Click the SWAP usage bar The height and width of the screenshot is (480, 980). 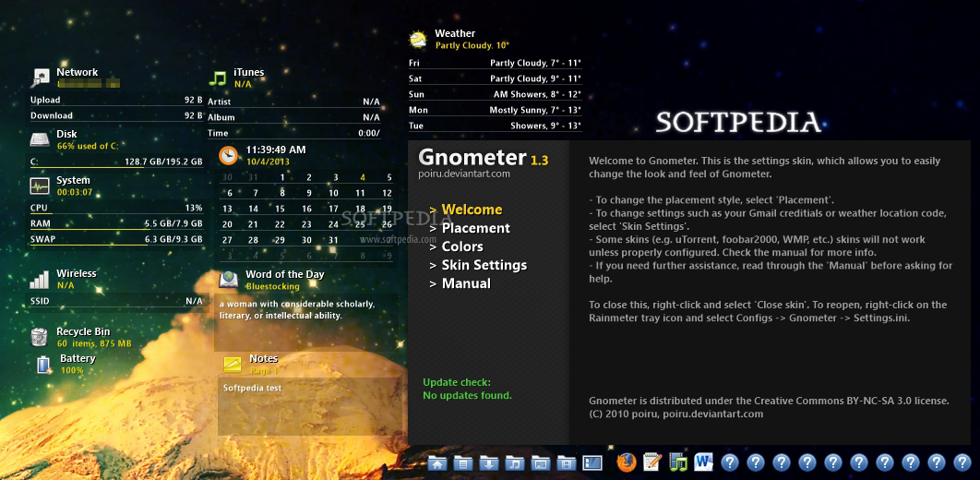coord(116,245)
